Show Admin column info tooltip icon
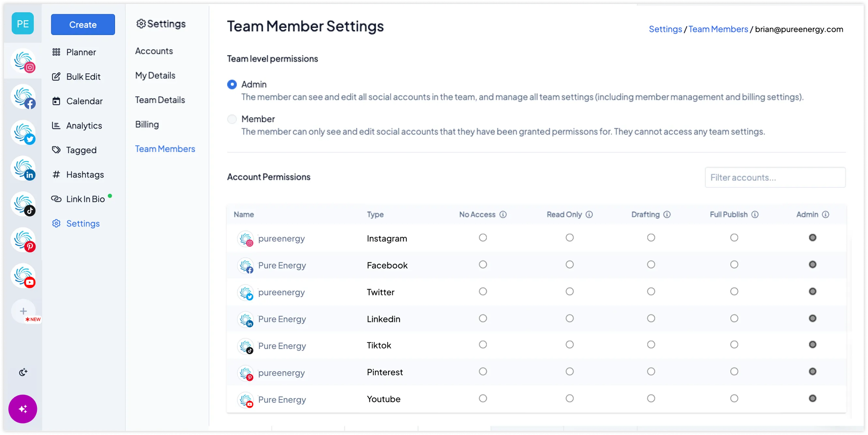 click(826, 215)
